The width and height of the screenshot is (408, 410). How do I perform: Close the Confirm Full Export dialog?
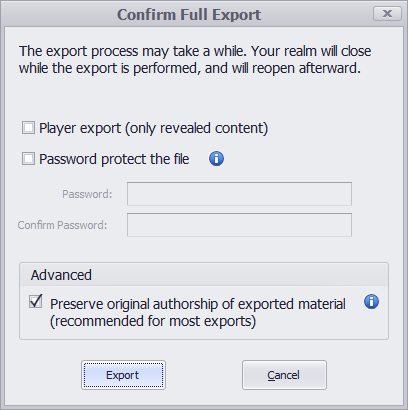click(x=387, y=14)
